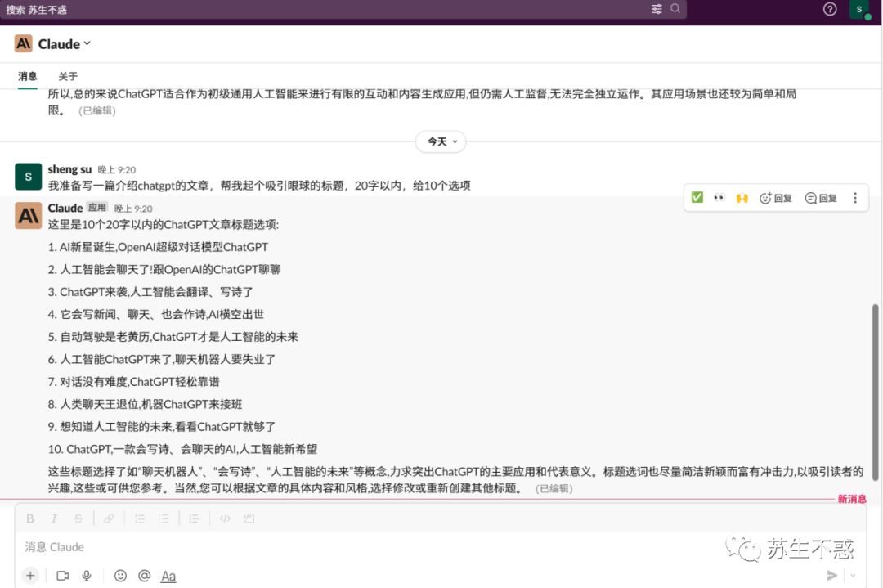Toggle strikethrough formatting in composer

[x=78, y=518]
